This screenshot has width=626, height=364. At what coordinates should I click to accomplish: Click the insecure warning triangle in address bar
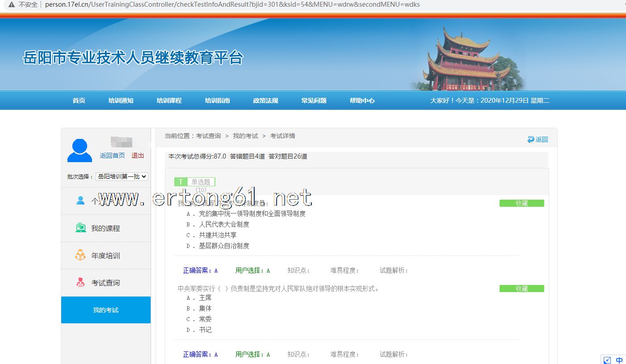[11, 4]
